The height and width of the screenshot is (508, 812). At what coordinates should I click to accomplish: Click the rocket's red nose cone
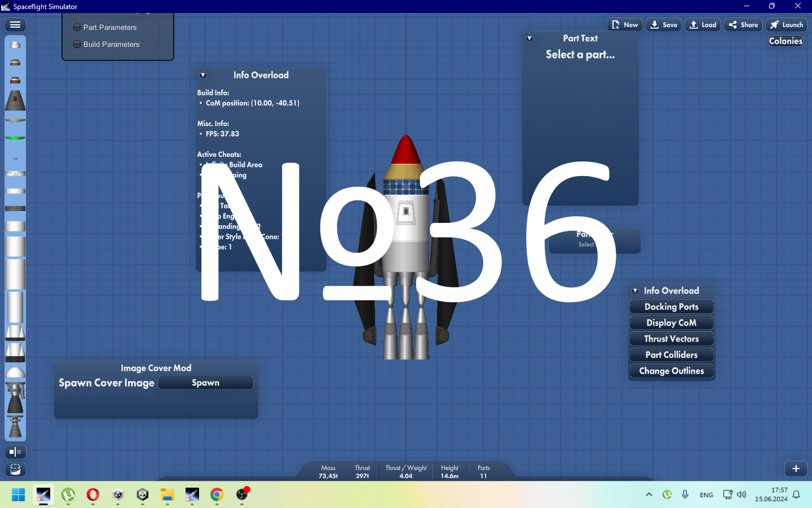pos(406,149)
